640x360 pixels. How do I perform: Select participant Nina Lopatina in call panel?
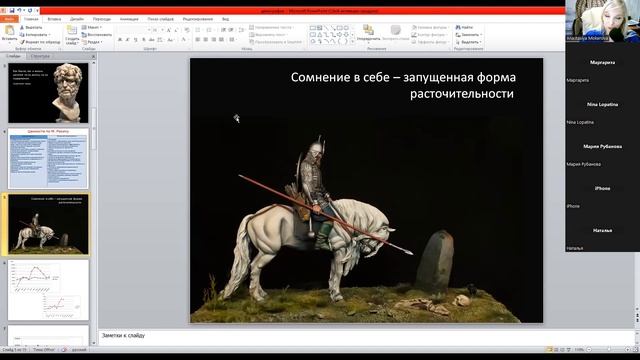(x=602, y=104)
